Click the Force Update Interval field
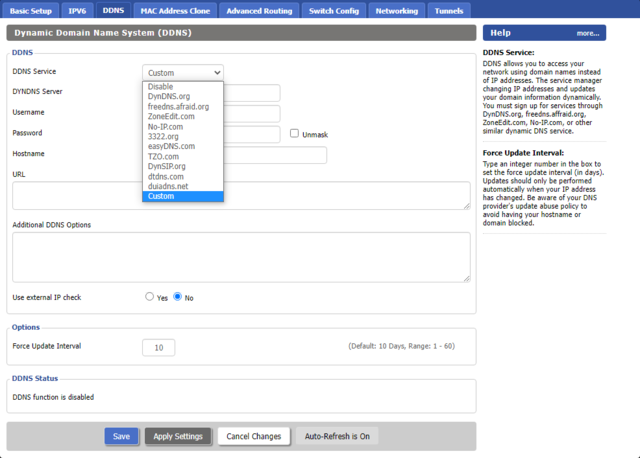640x458 pixels. click(x=159, y=347)
